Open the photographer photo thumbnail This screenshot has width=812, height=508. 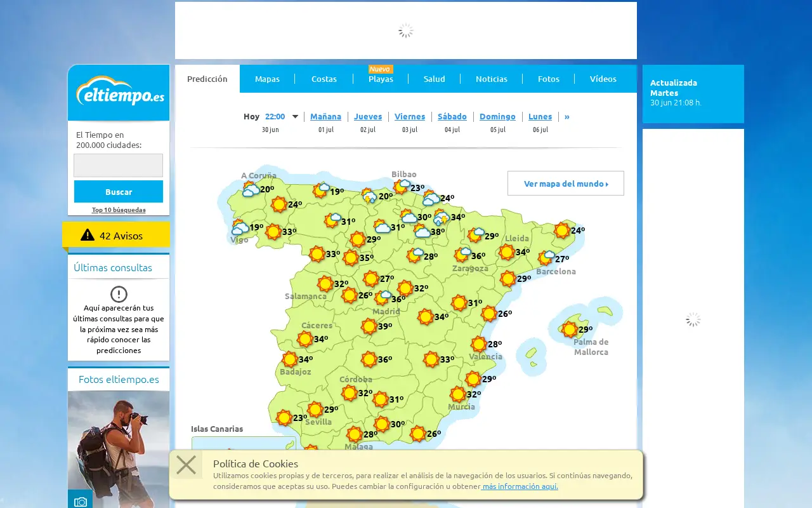click(119, 450)
